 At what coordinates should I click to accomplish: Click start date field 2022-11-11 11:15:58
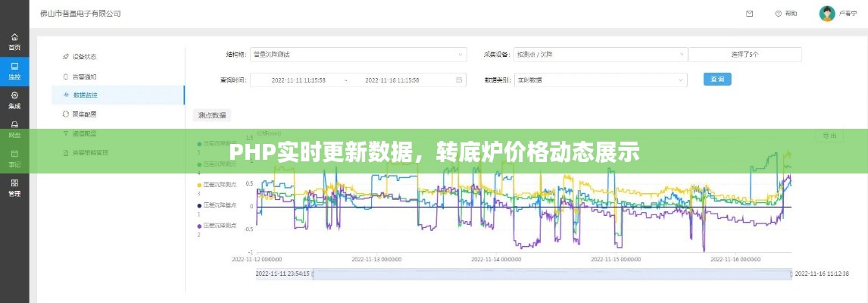pos(298,80)
